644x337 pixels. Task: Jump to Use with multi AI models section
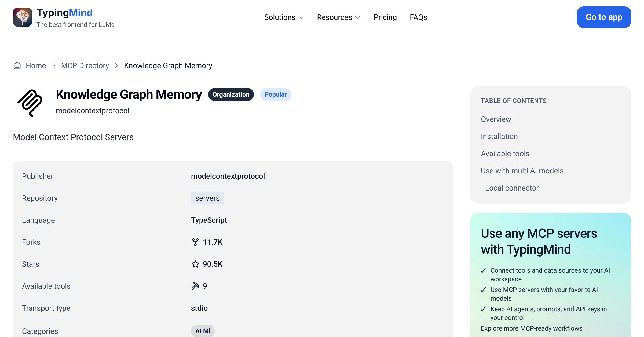pos(522,171)
